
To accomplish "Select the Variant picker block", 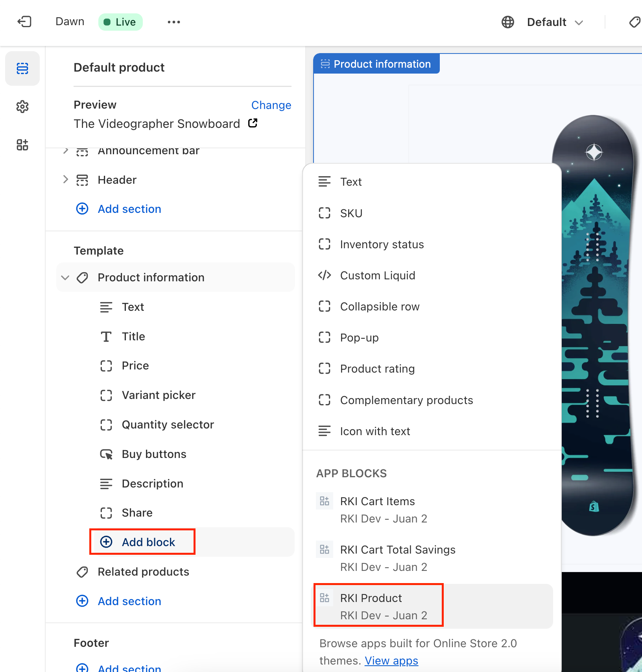I will pyautogui.click(x=159, y=395).
